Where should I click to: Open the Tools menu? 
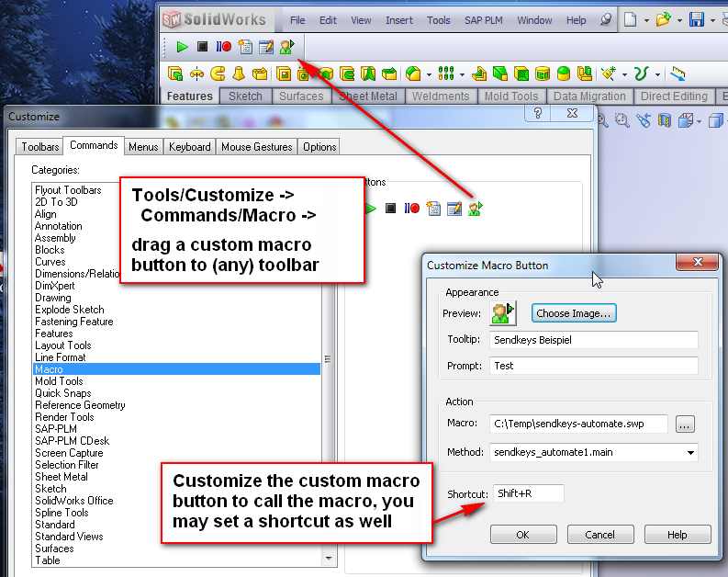tap(439, 20)
